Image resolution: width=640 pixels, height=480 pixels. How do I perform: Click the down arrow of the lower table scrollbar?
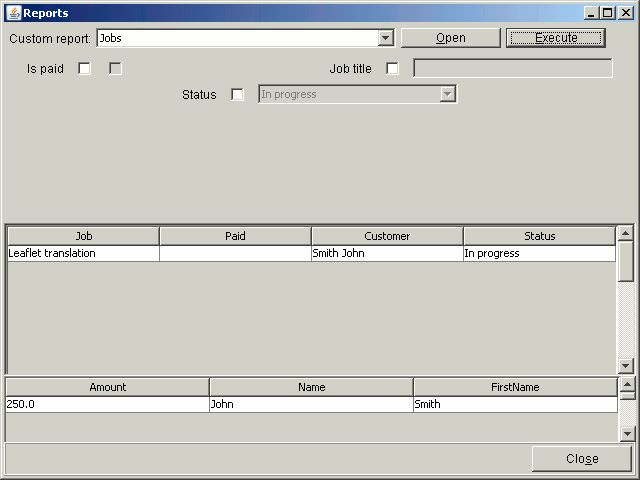pos(627,433)
